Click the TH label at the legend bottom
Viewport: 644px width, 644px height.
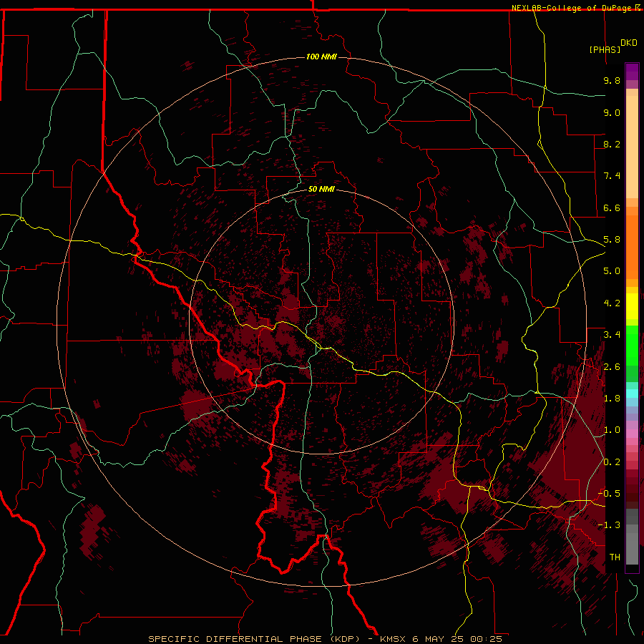tap(615, 557)
